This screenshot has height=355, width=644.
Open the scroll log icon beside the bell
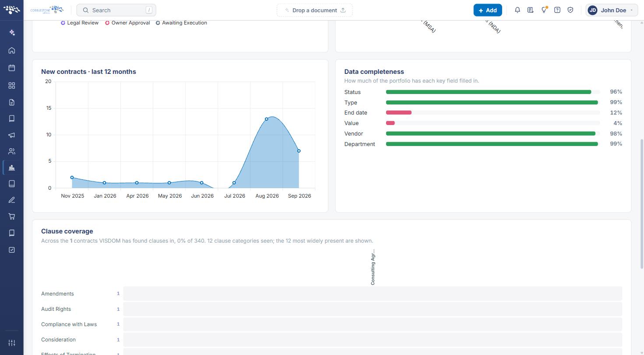click(x=530, y=10)
